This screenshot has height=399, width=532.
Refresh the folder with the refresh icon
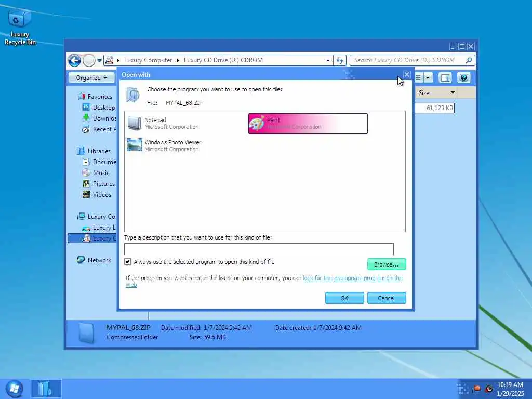pos(340,60)
